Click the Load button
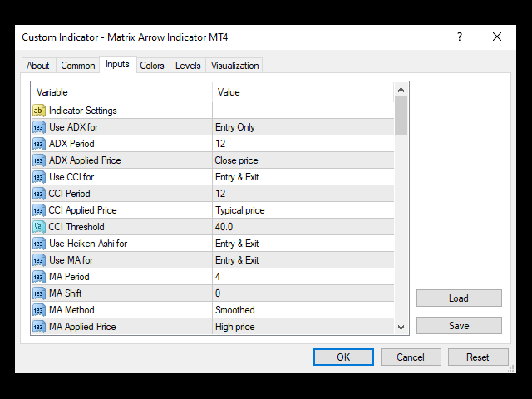The image size is (532, 399). click(x=459, y=298)
